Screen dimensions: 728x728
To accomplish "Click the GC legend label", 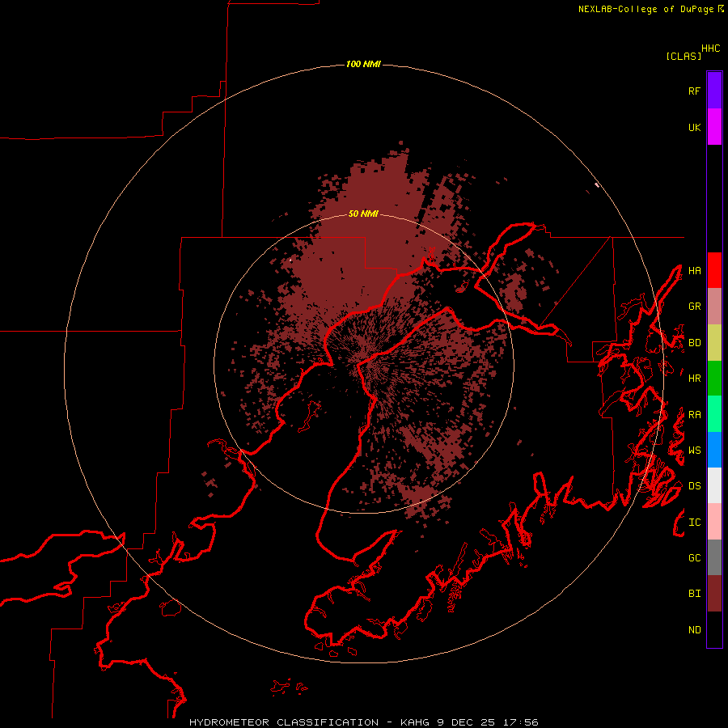I will coord(694,558).
